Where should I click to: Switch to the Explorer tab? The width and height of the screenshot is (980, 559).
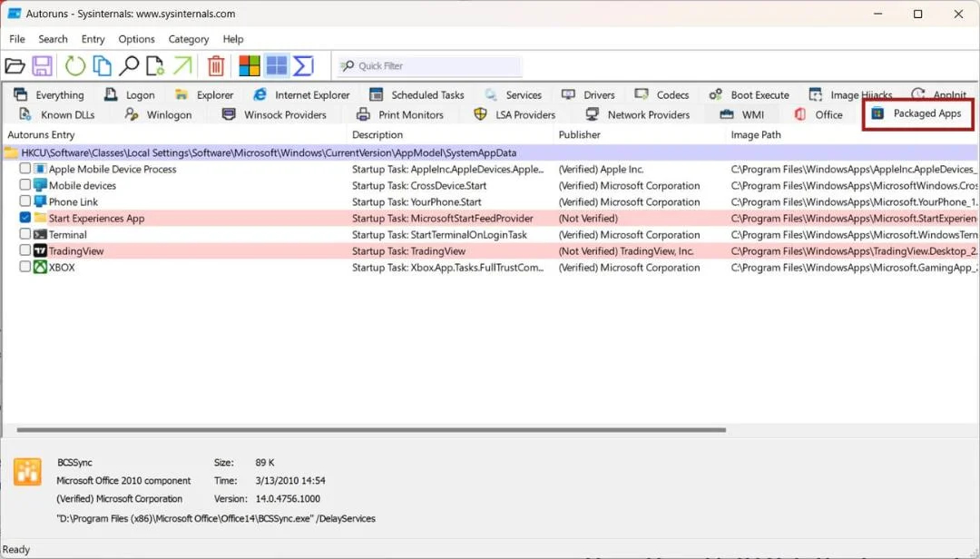(204, 94)
